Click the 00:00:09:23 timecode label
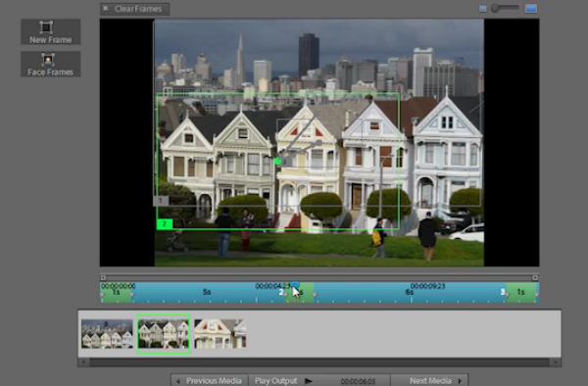The width and height of the screenshot is (588, 386). [428, 286]
